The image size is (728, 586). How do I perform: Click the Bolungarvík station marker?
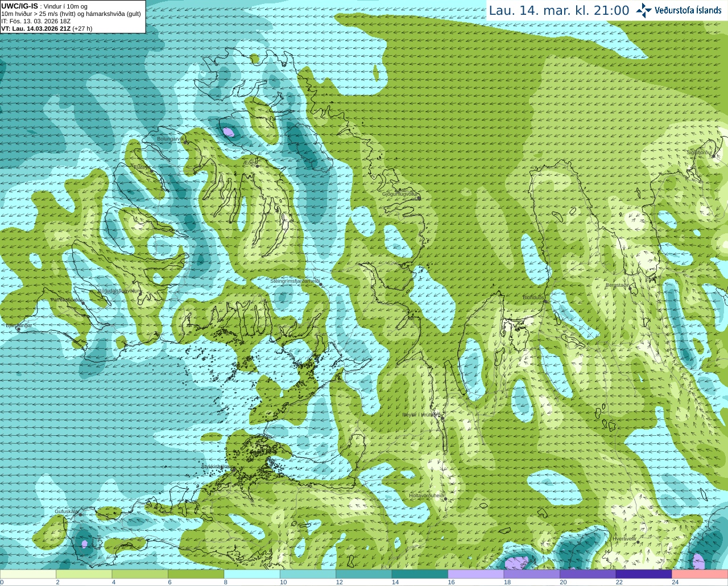[185, 142]
